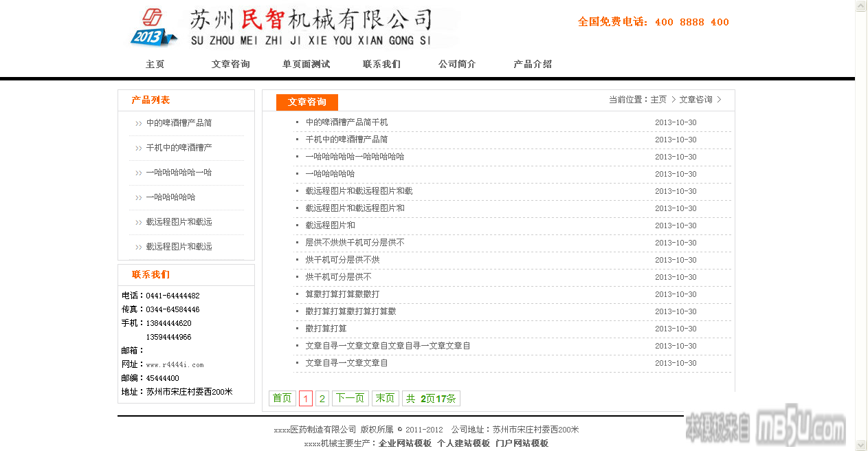Open 单页面测试 in the navigation bar
Viewport: 868px width, 451px height.
click(x=306, y=64)
